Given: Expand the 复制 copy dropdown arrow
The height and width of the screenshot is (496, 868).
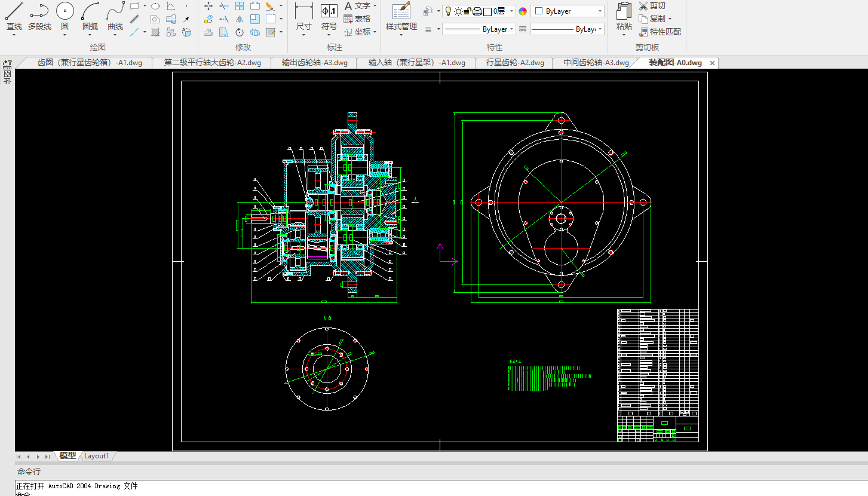Looking at the screenshot, I should [x=670, y=19].
